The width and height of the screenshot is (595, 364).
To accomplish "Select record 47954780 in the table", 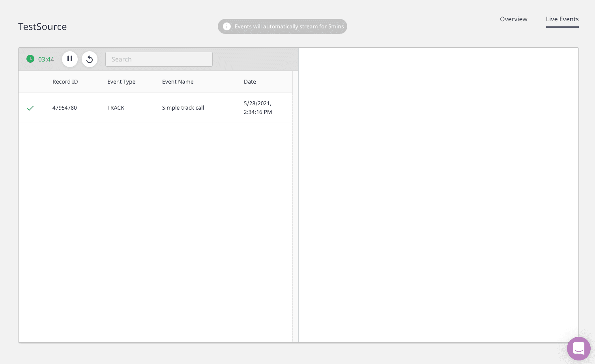I will pyautogui.click(x=65, y=108).
